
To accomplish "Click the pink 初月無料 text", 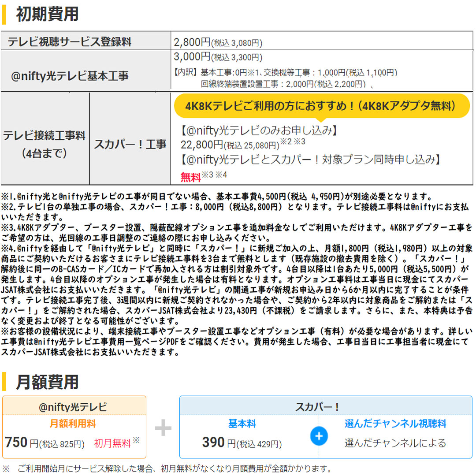I will pyautogui.click(x=112, y=443).
